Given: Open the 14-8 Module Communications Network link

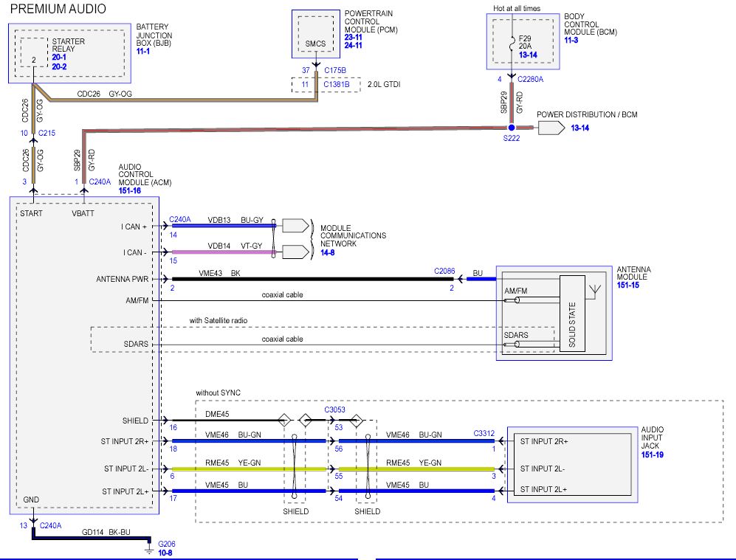Looking at the screenshot, I should [329, 252].
